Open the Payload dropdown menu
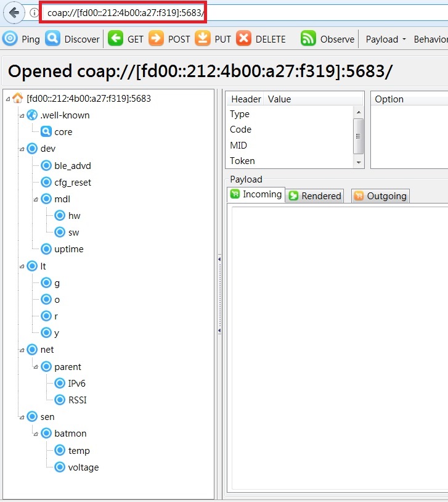 386,39
